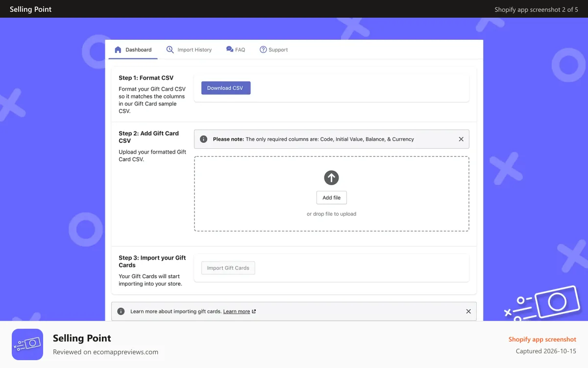The width and height of the screenshot is (588, 368).
Task: Click the Import Gift Cards button
Action: coord(228,268)
